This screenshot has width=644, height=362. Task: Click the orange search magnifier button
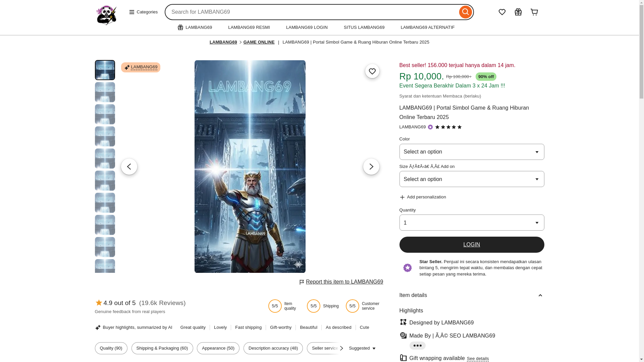(465, 12)
